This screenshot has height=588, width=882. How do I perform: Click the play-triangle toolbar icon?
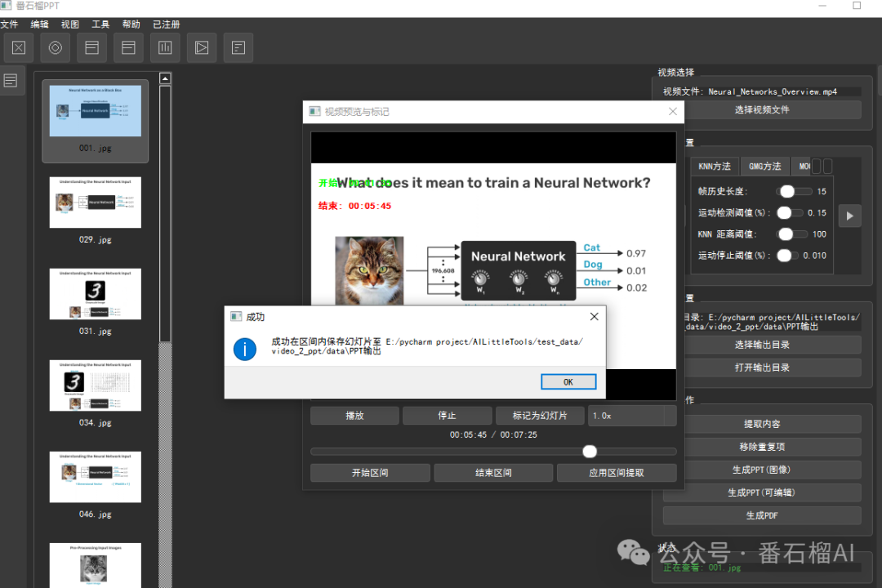pos(202,48)
